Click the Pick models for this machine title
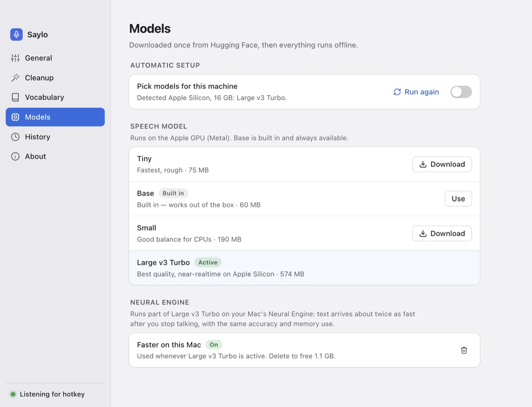This screenshot has height=407, width=532. tap(187, 86)
